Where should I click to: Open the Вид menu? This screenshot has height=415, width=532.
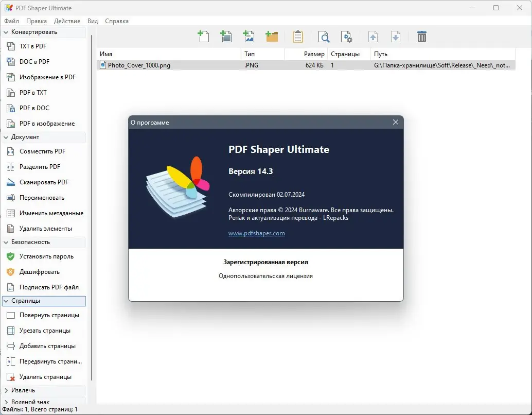click(93, 21)
